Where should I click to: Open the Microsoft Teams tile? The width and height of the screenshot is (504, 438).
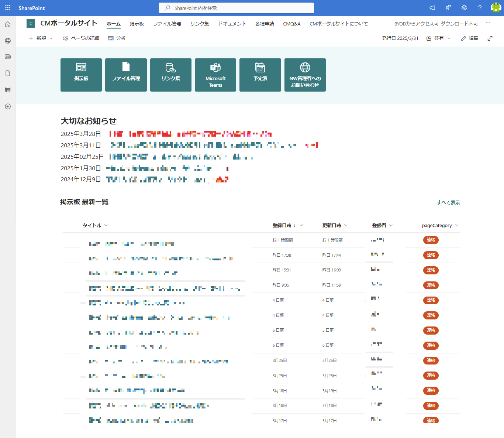click(x=215, y=75)
